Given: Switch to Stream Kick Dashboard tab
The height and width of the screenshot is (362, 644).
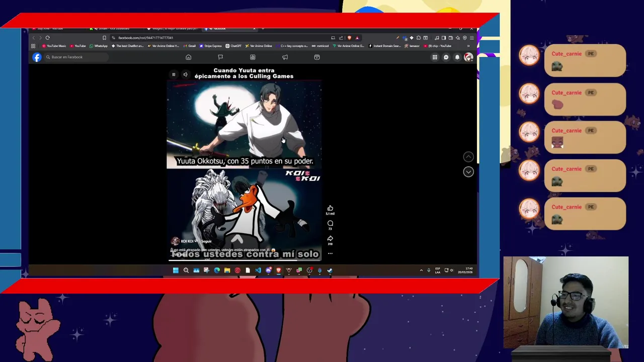Looking at the screenshot, I should click(x=116, y=29).
